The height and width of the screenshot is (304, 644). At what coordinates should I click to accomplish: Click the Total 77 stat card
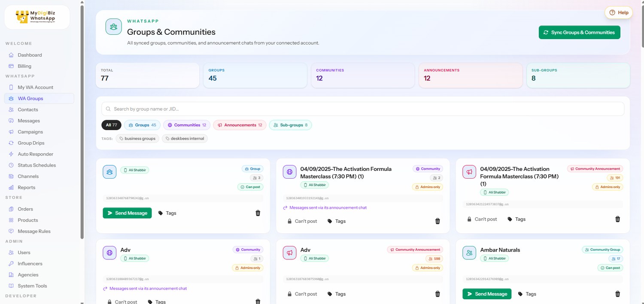click(147, 76)
